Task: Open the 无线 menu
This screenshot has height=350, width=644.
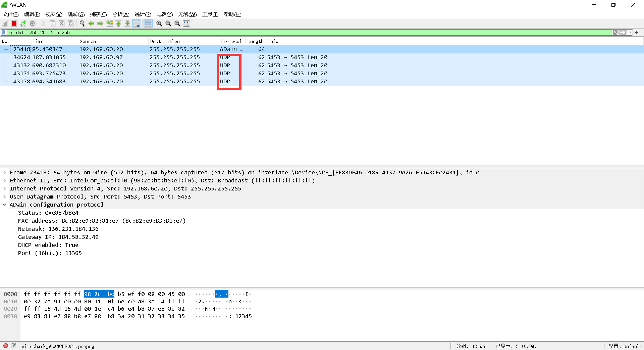Action: pos(187,14)
